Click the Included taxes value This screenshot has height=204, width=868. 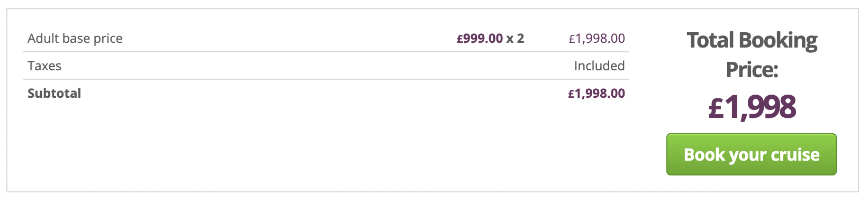pos(600,66)
